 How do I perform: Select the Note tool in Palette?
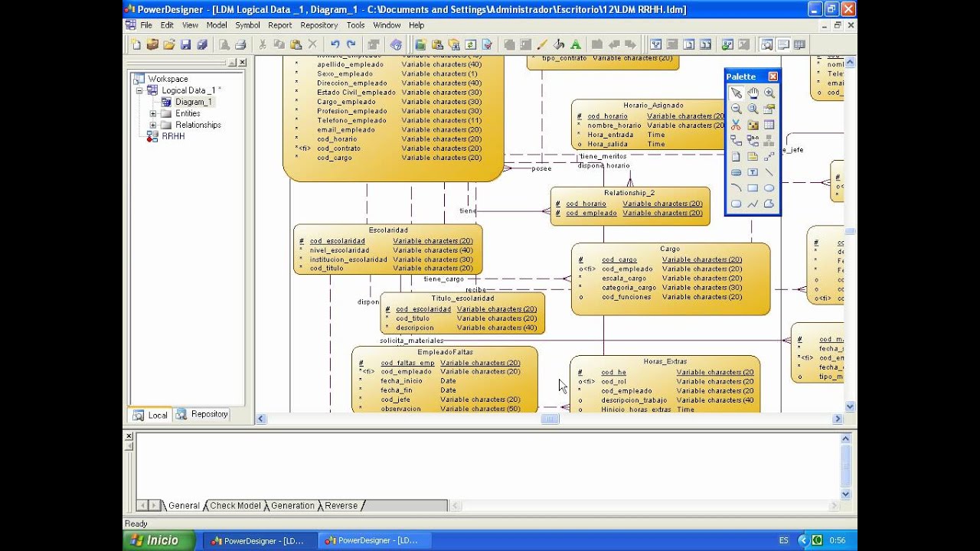coord(753,157)
